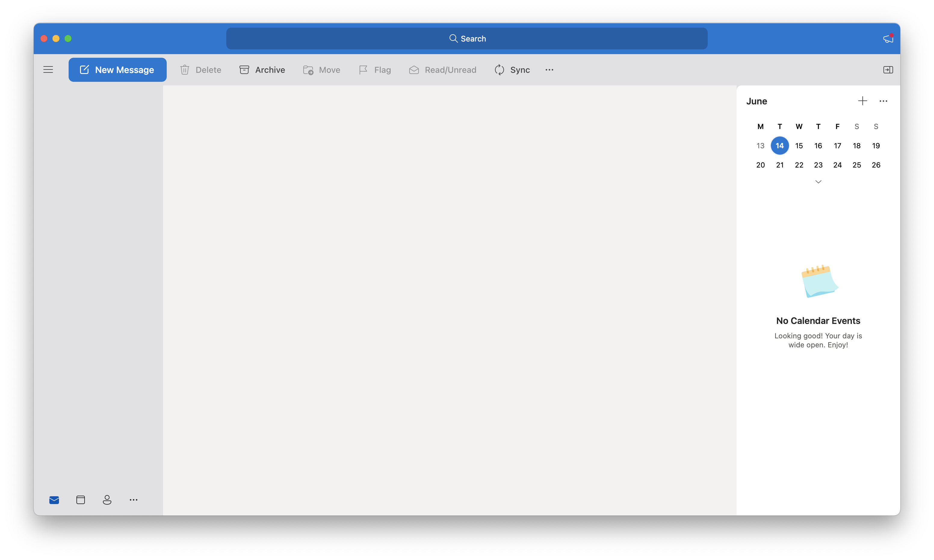This screenshot has height=560, width=934.
Task: Click the Archive toolbar icon
Action: tap(244, 70)
